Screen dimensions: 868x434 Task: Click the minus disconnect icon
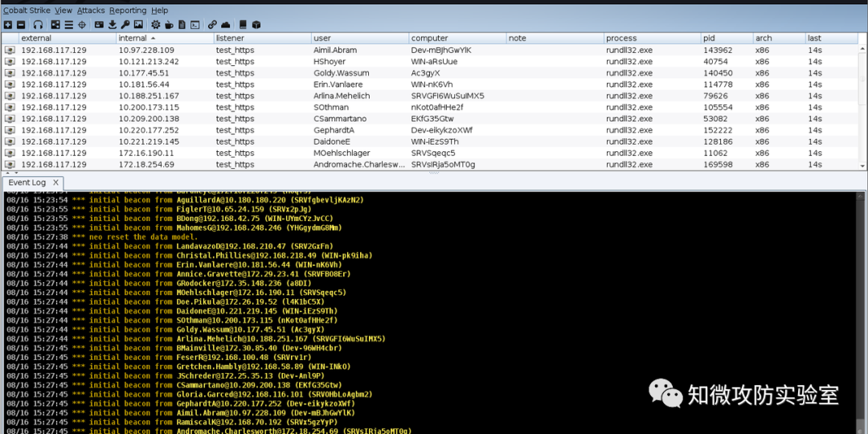[20, 25]
